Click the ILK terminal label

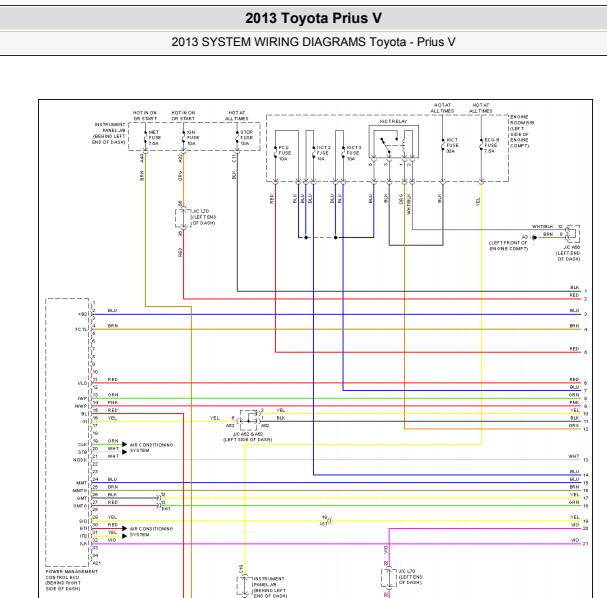pyautogui.click(x=84, y=544)
